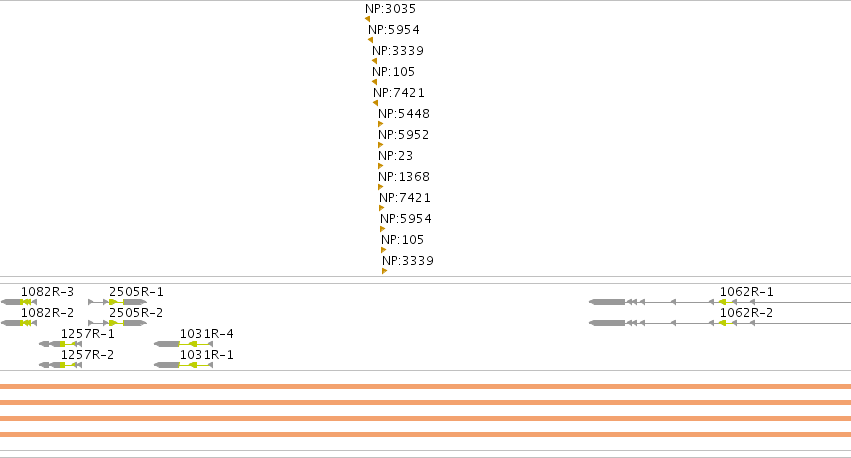Select the 1031R-4 transcript label
Screen dimensions: 851x458
[207, 334]
